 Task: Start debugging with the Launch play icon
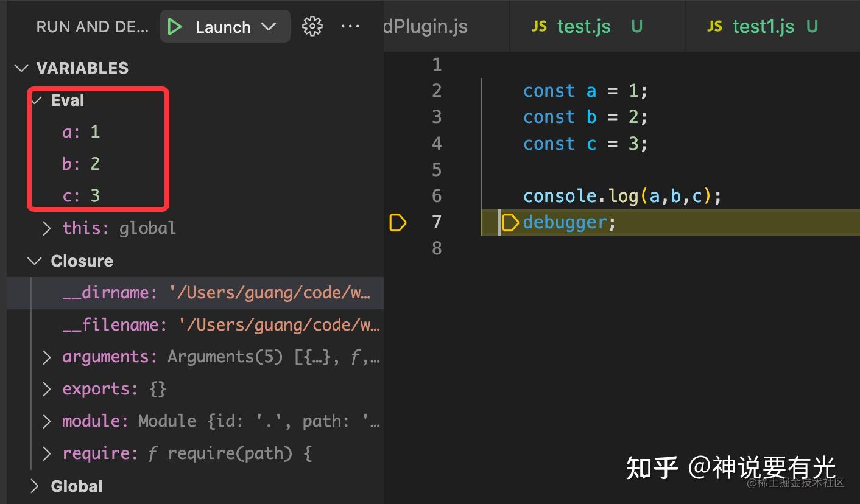(175, 26)
